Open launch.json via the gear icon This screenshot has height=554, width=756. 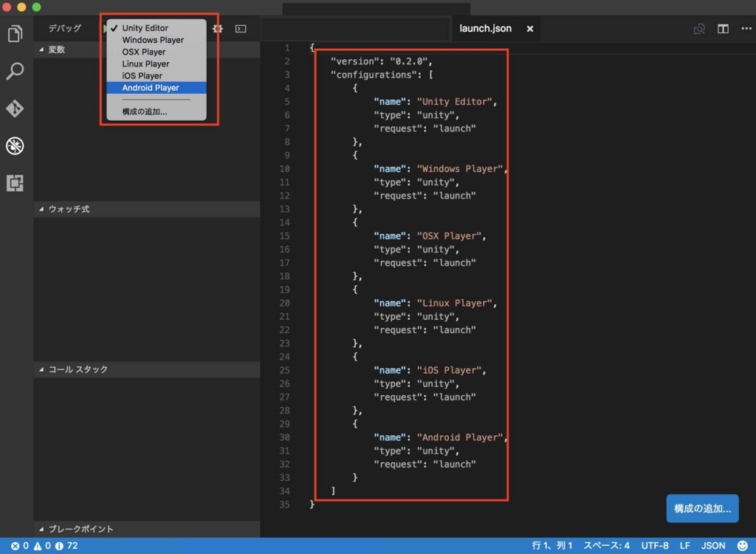218,29
